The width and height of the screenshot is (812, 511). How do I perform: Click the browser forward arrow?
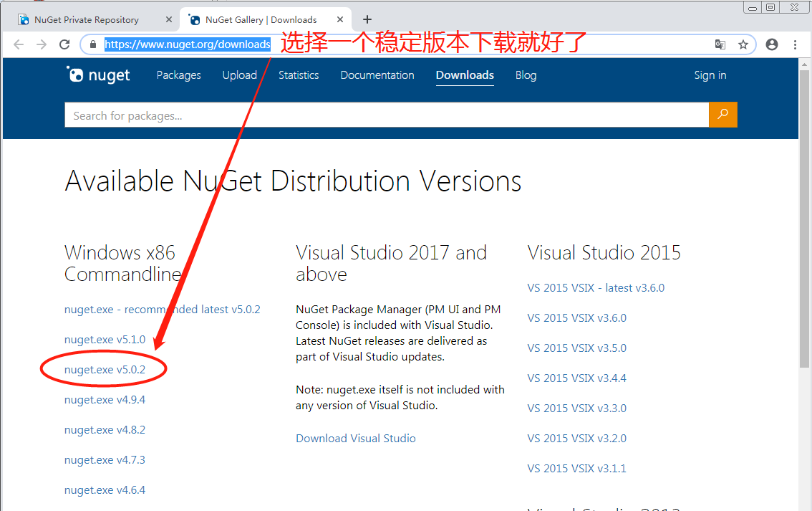point(42,44)
